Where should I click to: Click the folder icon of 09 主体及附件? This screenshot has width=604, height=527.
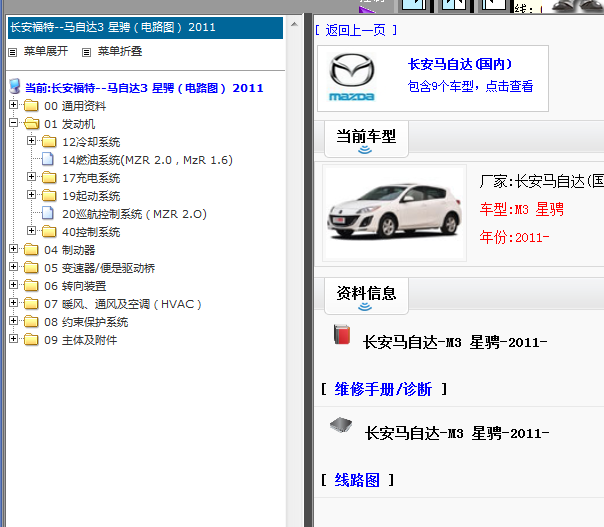pyautogui.click(x=31, y=339)
